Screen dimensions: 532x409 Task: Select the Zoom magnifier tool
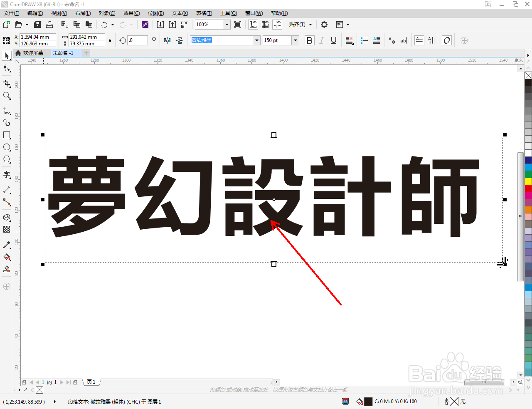coord(7,96)
